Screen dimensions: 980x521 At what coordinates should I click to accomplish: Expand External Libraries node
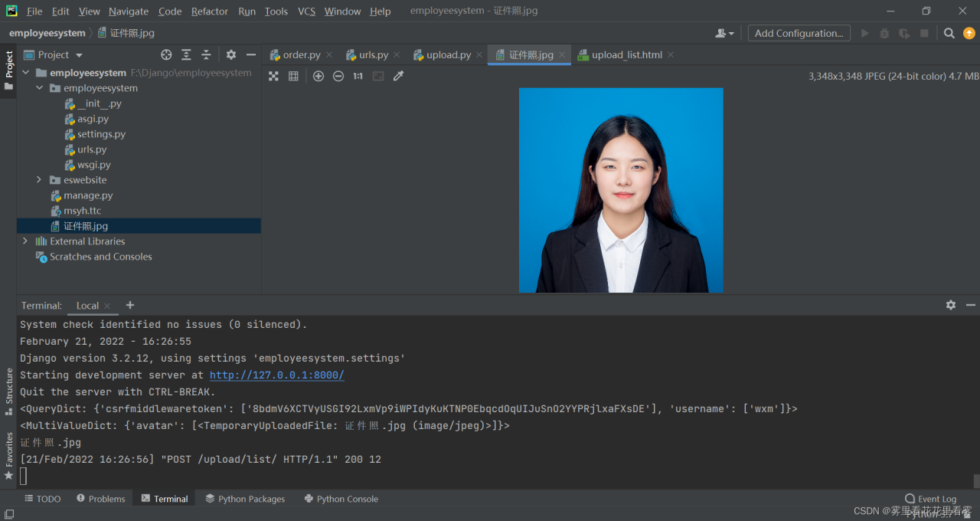point(26,241)
